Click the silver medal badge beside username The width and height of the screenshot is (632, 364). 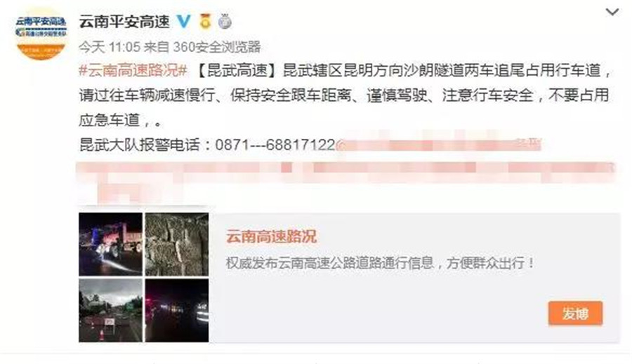click(225, 21)
